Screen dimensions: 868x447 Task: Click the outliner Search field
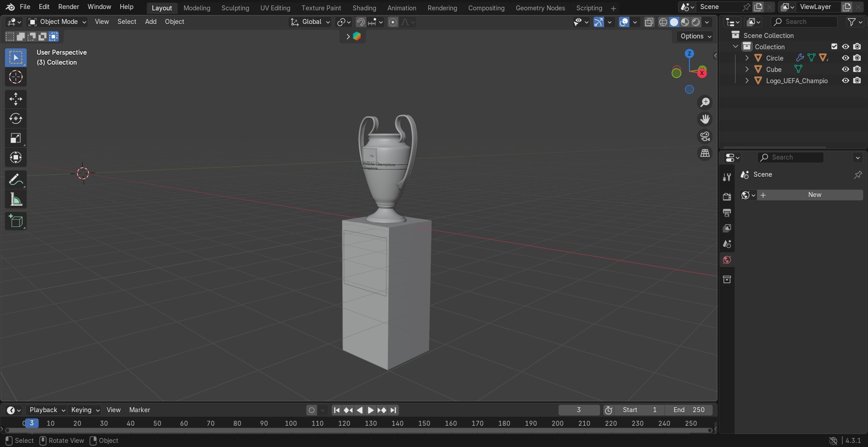(804, 22)
